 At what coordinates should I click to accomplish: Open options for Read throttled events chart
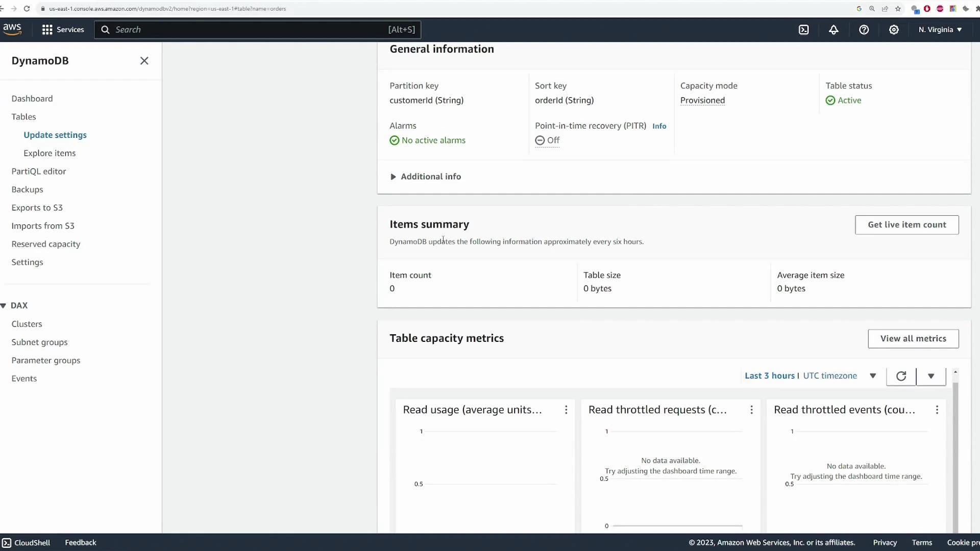937,410
